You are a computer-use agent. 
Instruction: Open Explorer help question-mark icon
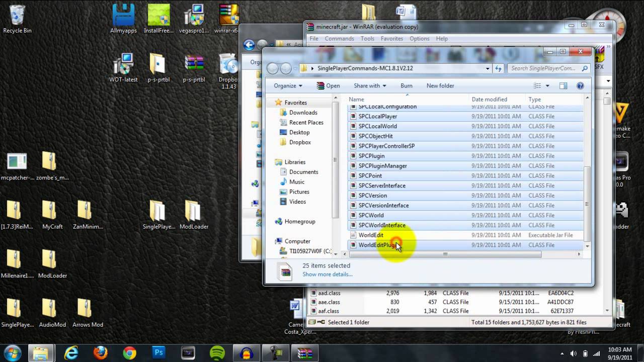coord(580,85)
